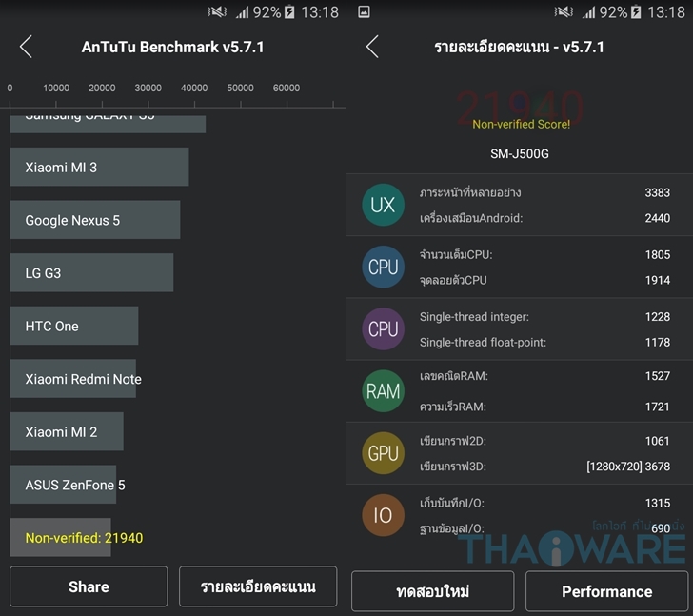Tap the signal strength icon in left status bar
This screenshot has height=616, width=693.
click(242, 12)
